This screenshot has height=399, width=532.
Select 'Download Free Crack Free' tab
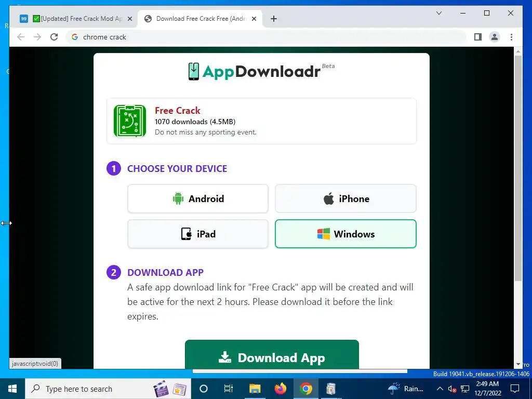200,19
